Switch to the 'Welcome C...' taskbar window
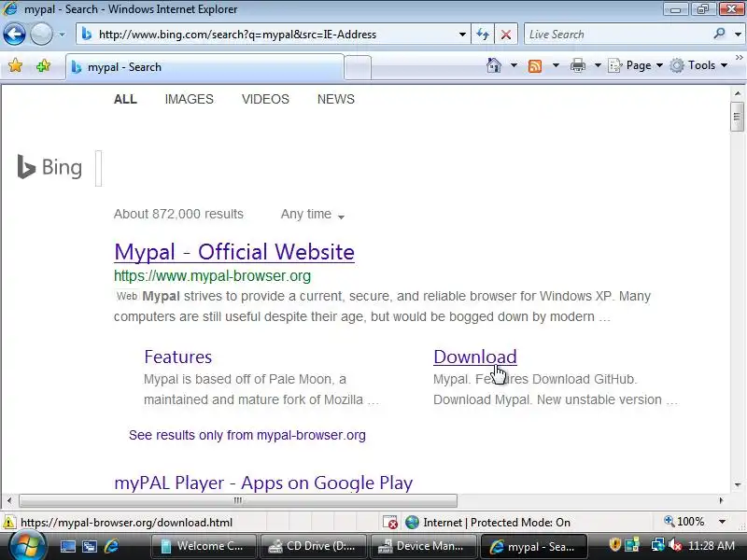747x560 pixels. pos(204,546)
